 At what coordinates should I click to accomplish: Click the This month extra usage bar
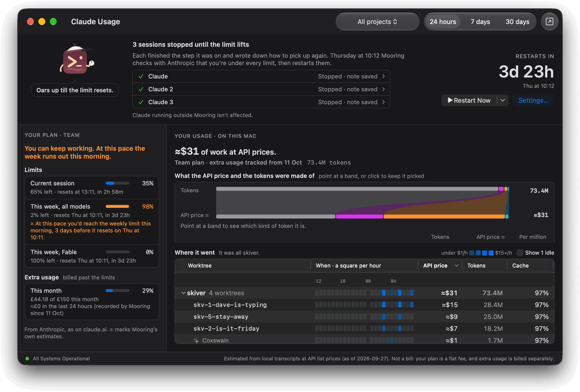118,291
